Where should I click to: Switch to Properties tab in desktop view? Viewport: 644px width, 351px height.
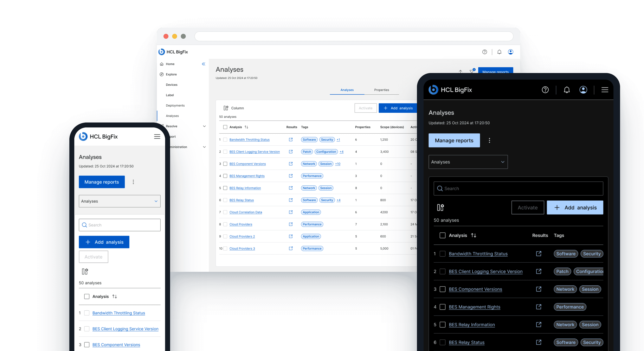(381, 90)
